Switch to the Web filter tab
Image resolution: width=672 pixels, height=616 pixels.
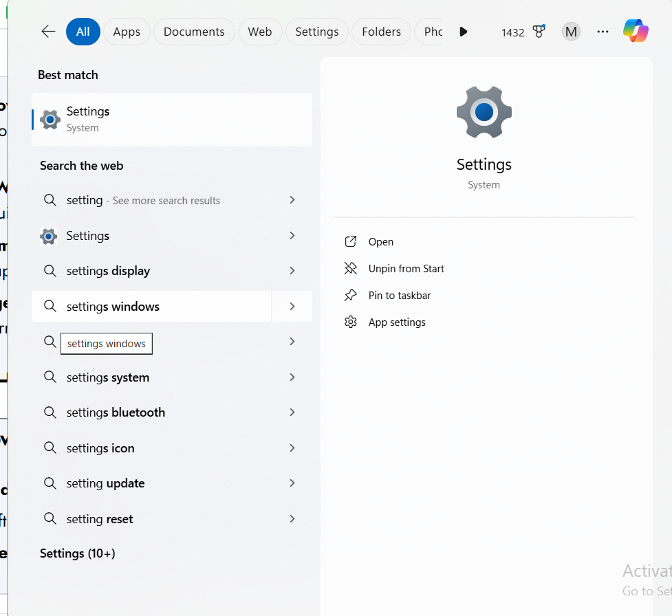[x=260, y=32]
